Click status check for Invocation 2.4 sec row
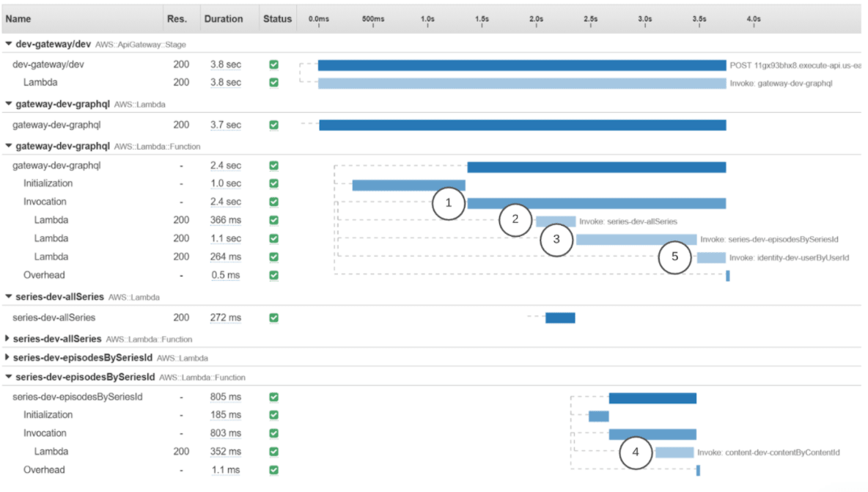The width and height of the screenshot is (868, 492). [274, 202]
